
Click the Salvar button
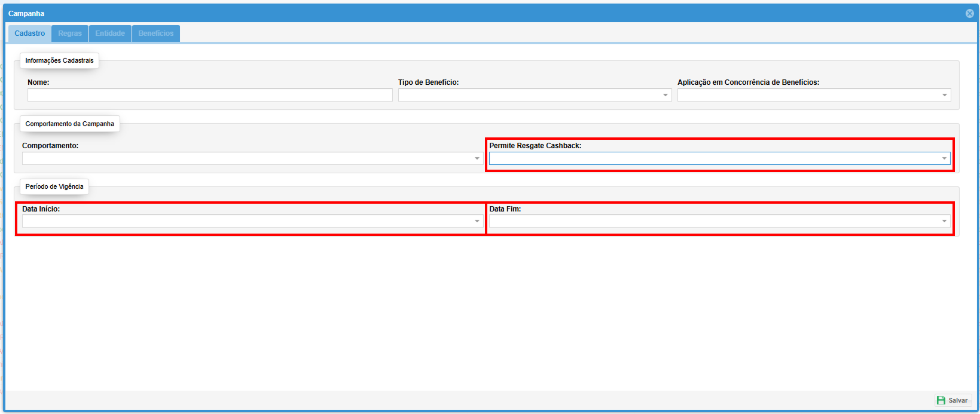[x=952, y=400]
